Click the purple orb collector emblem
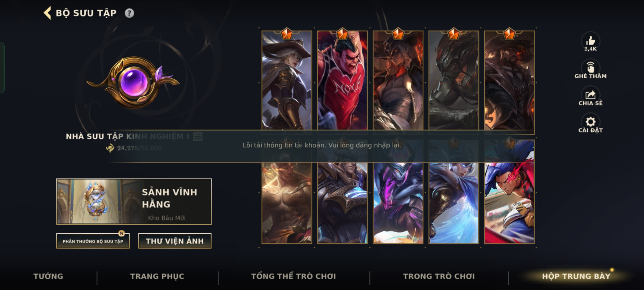This screenshot has height=290, width=644. tap(133, 82)
